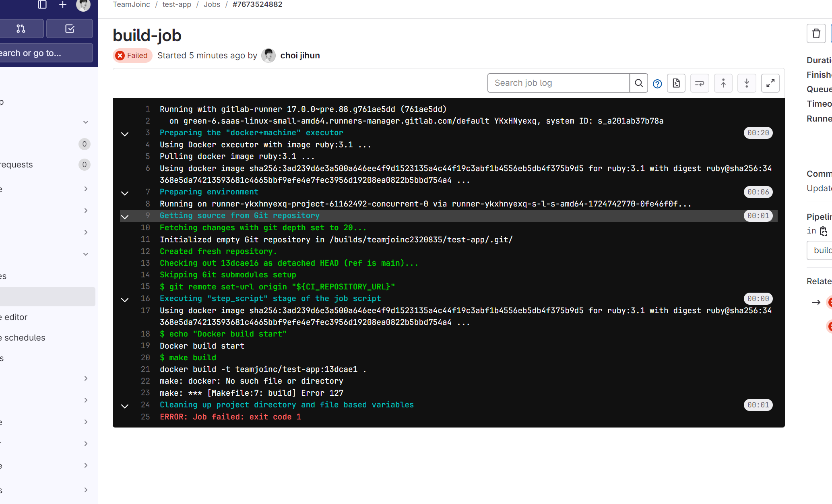The image size is (832, 504).
Task: Erase the job with trash icon
Action: [x=816, y=33]
